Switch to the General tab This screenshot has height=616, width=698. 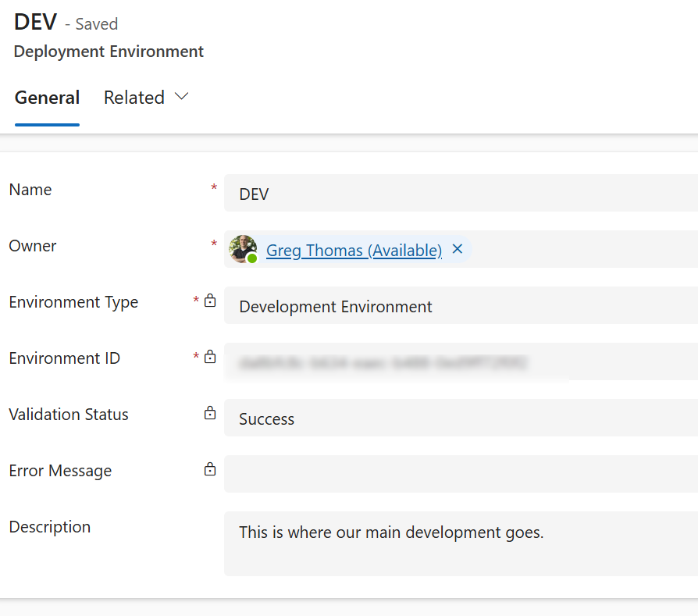tap(47, 98)
